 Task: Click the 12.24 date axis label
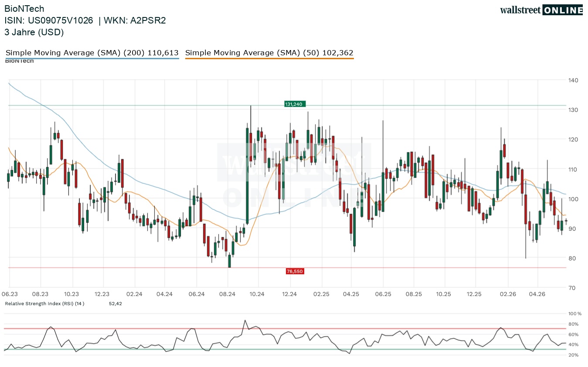coord(289,294)
